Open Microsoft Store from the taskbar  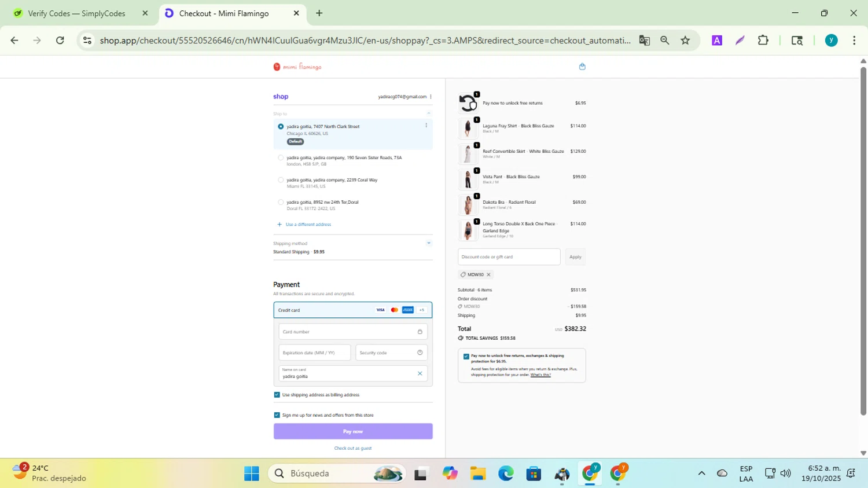(534, 474)
